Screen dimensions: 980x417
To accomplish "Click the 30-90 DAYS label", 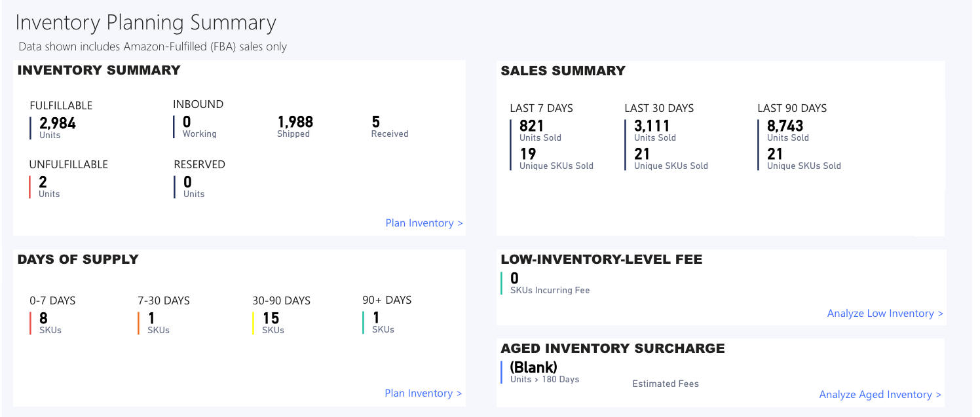I will 281,301.
